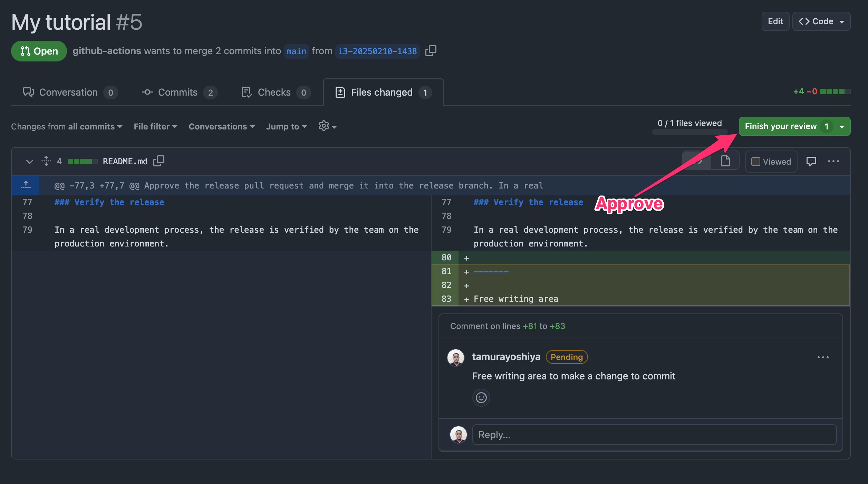The image size is (868, 484).
Task: Open the Conversations dropdown
Action: pyautogui.click(x=222, y=126)
